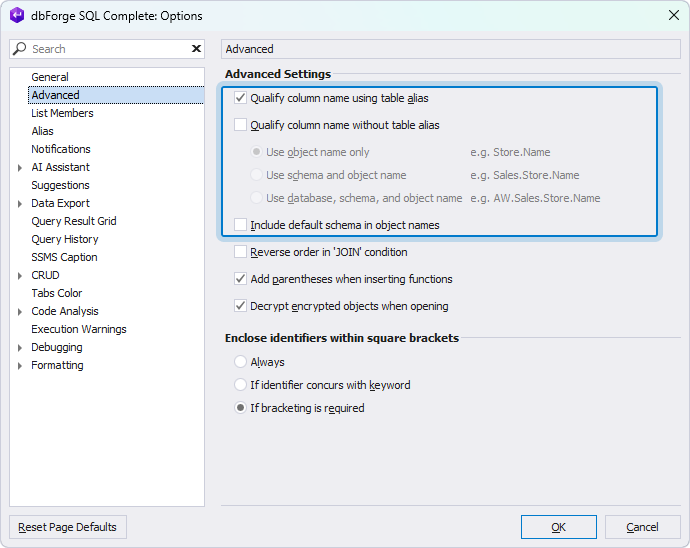Dismiss the dialog with Cancel
The image size is (690, 548).
pos(642,527)
